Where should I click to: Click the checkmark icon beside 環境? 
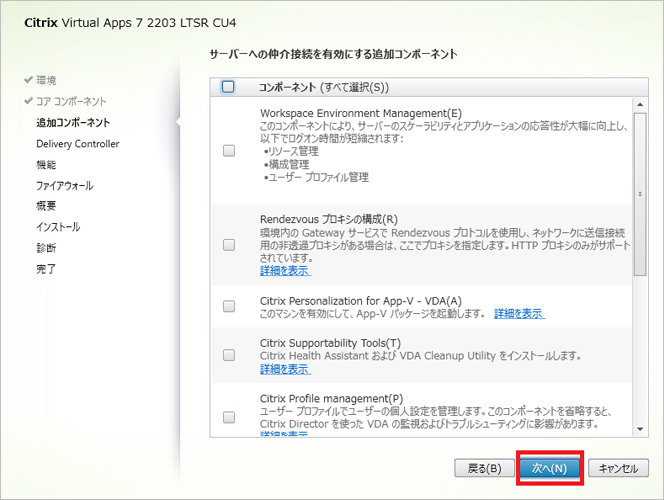click(28, 79)
